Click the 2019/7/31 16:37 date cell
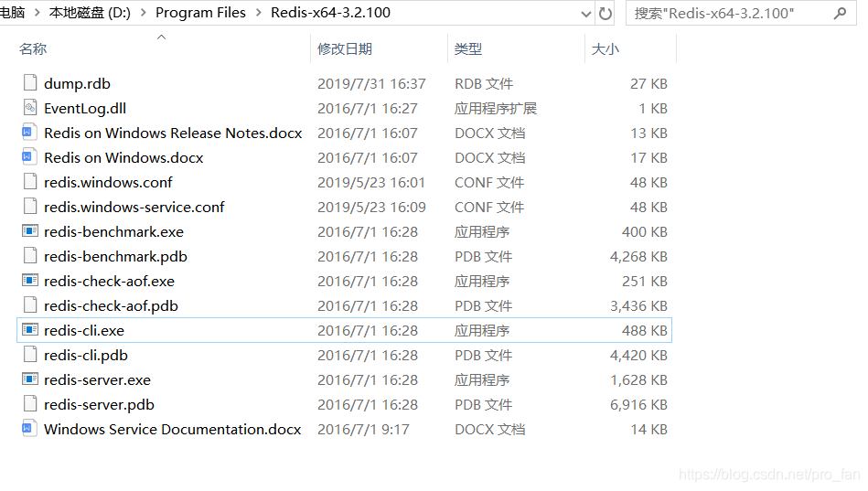This screenshot has height=491, width=868. click(x=371, y=83)
